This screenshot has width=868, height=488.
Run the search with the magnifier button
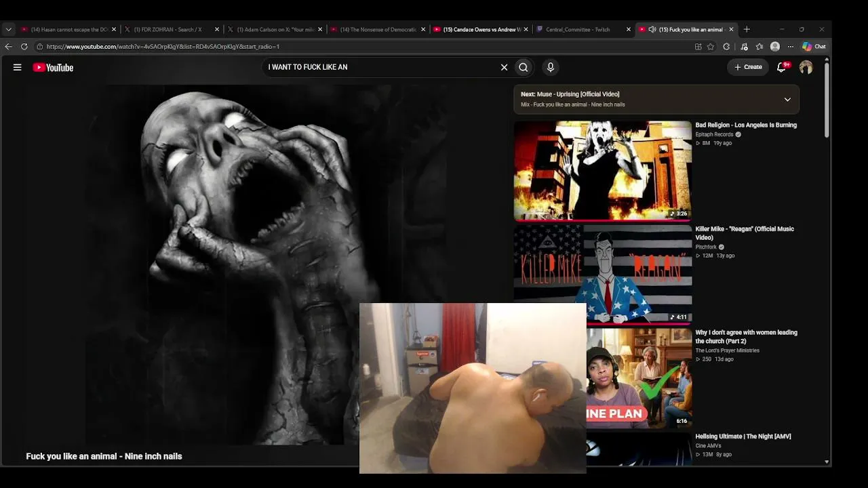point(524,67)
